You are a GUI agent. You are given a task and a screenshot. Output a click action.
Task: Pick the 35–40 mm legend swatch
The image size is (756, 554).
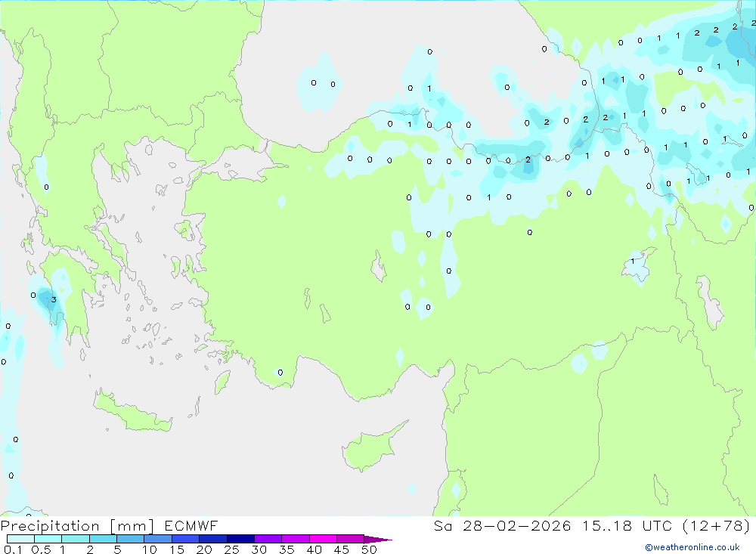pyautogui.click(x=296, y=539)
